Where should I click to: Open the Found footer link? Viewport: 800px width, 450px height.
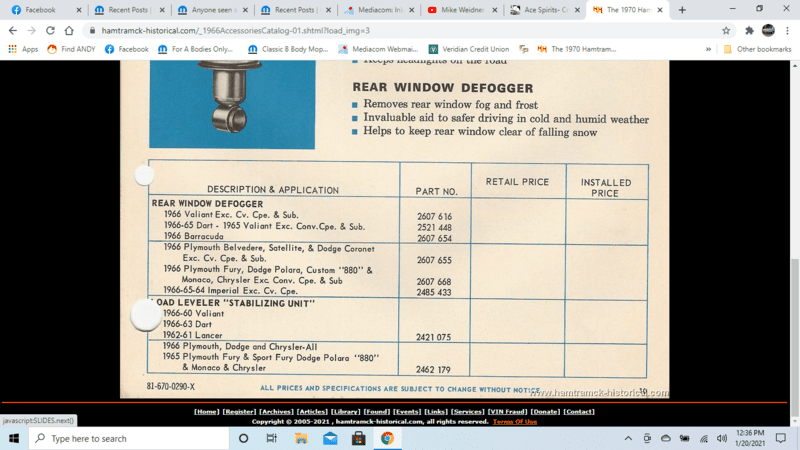(377, 412)
